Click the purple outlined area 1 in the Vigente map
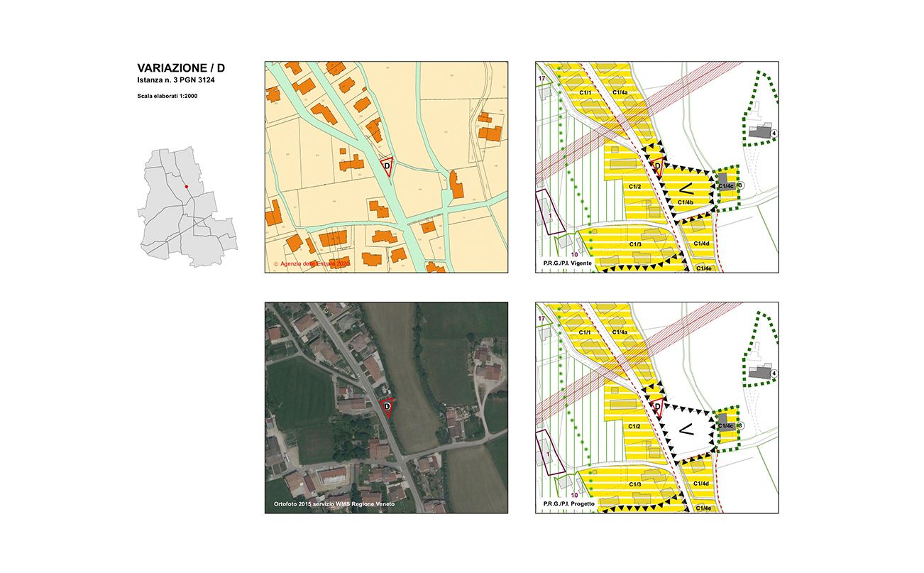Viewport: 924px width, 573px height. click(551, 212)
